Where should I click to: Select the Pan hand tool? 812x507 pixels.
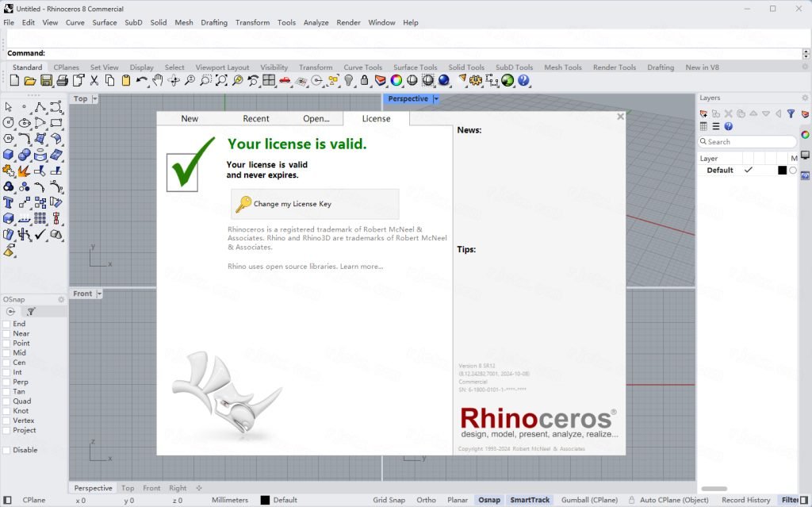pyautogui.click(x=158, y=80)
